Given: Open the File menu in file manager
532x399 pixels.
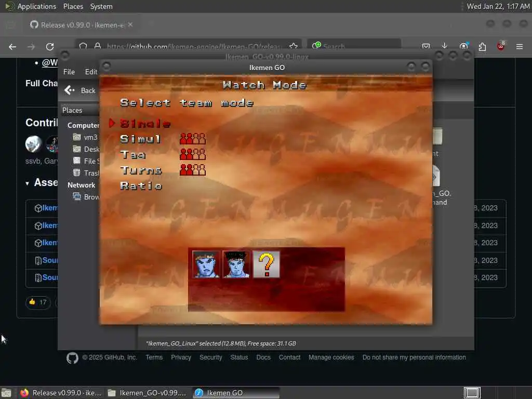Looking at the screenshot, I should coord(69,72).
